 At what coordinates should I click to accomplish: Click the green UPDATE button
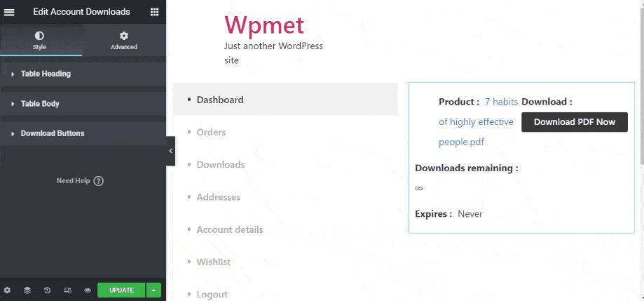point(121,290)
